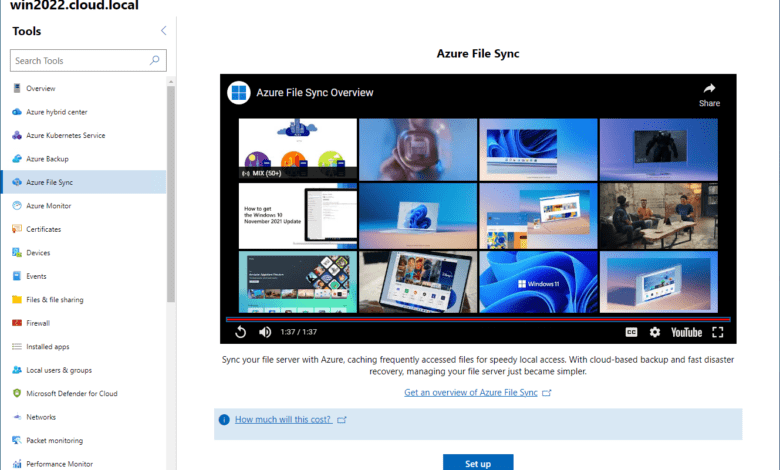Open the Networks icon
Image resolution: width=780 pixels, height=470 pixels.
pyautogui.click(x=17, y=417)
